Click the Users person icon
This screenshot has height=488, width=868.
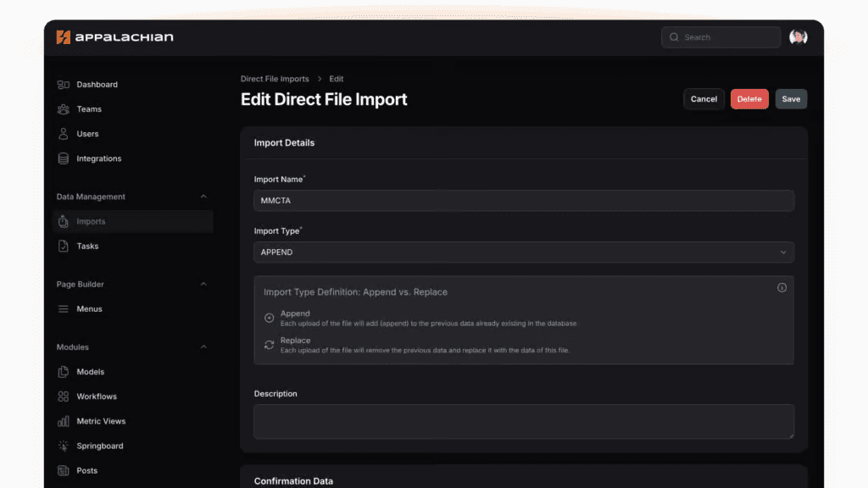[63, 134]
